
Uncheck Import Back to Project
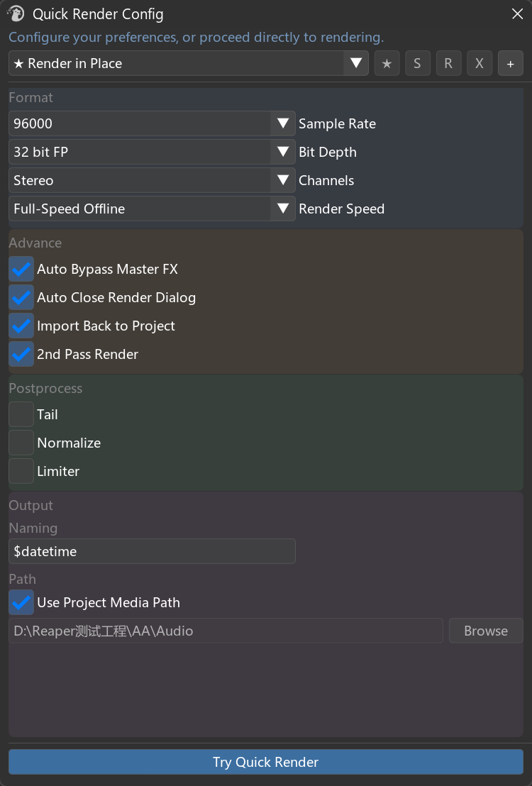tap(21, 326)
